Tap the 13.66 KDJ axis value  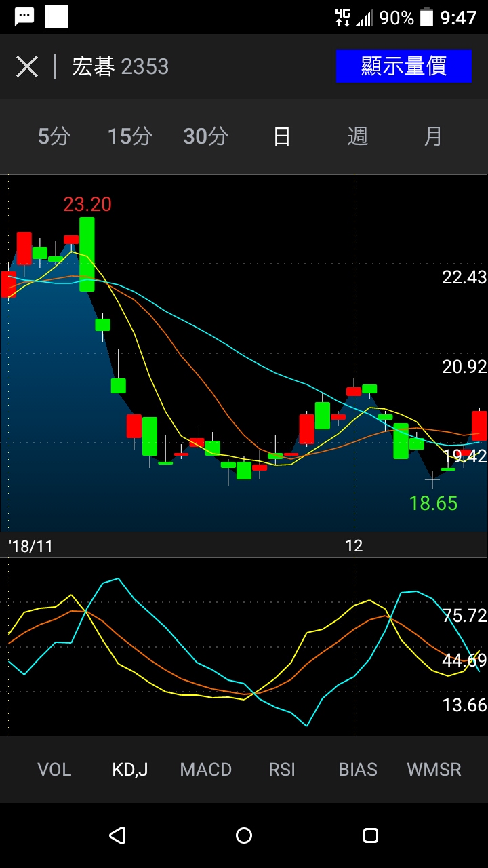pyautogui.click(x=464, y=705)
